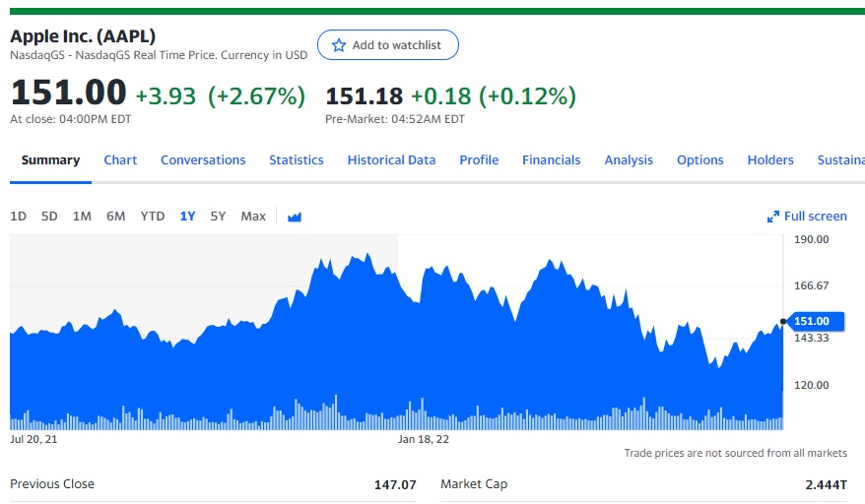Click the Market Cap value 2.444T
The height and width of the screenshot is (504, 865).
pos(826,484)
